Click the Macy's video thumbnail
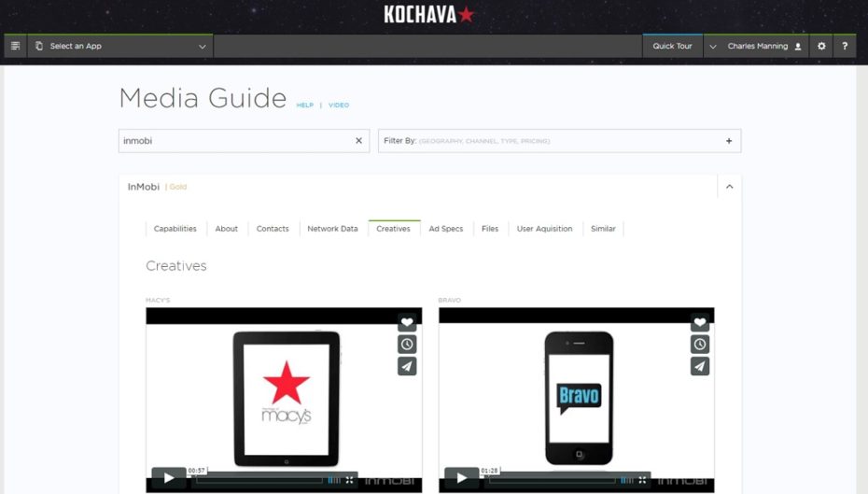The image size is (868, 494). point(284,400)
